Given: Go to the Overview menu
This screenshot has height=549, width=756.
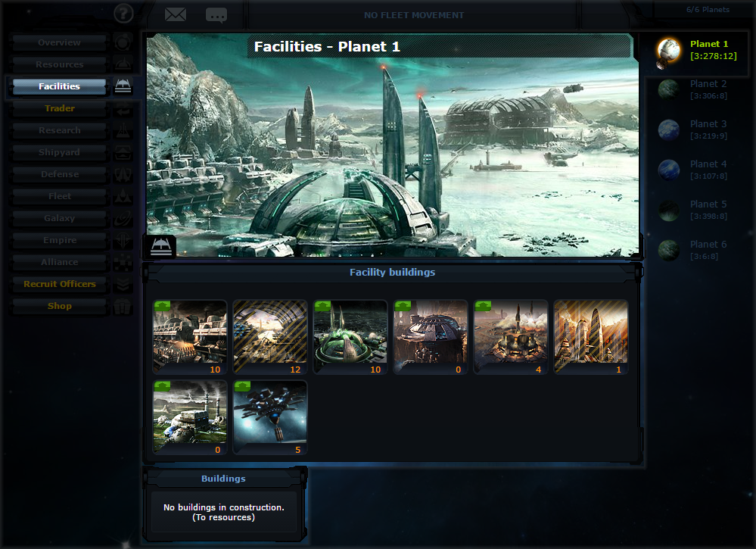Looking at the screenshot, I should 59,42.
